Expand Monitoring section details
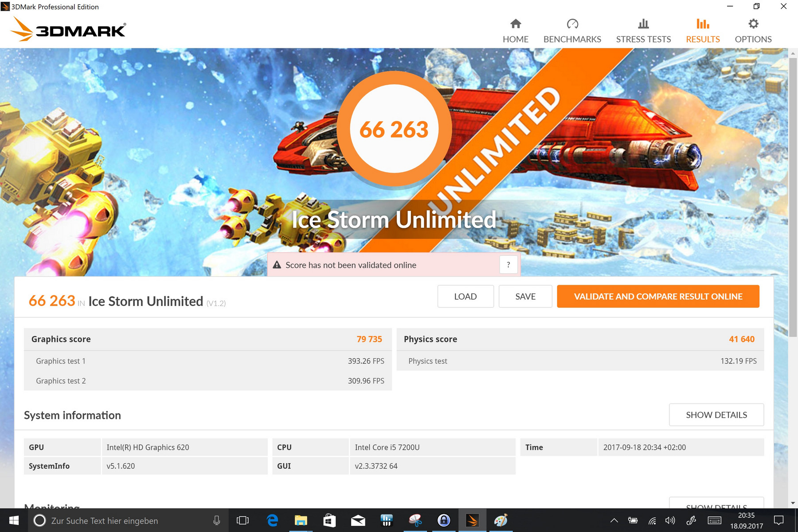Image resolution: width=798 pixels, height=532 pixels. (x=716, y=504)
